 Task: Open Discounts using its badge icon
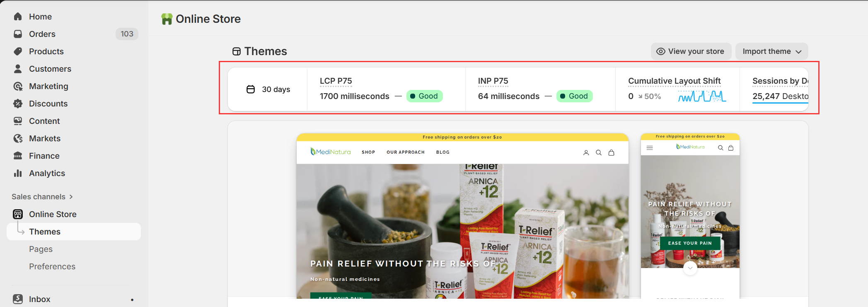tap(18, 104)
